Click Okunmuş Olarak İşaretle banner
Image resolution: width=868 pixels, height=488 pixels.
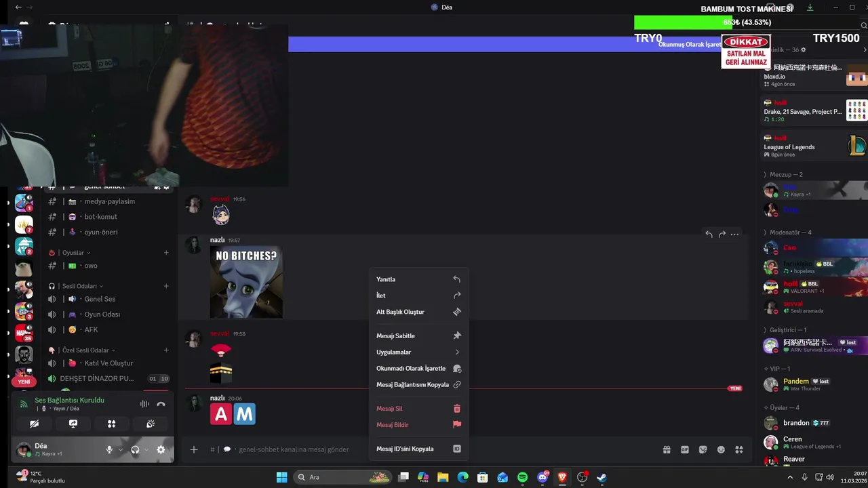[x=690, y=44]
